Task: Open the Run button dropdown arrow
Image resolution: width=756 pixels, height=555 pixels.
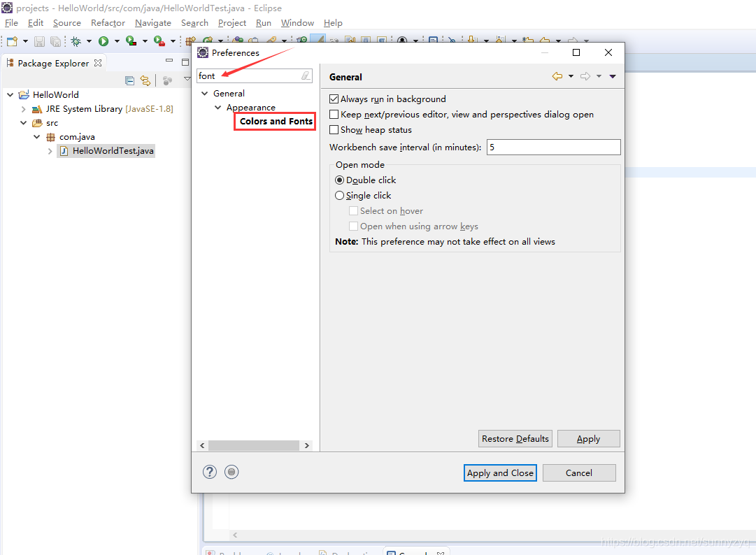Action: click(117, 41)
